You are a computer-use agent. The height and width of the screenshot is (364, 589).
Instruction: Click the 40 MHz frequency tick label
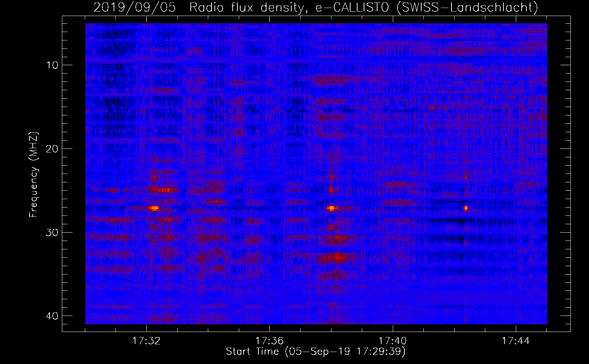52,316
